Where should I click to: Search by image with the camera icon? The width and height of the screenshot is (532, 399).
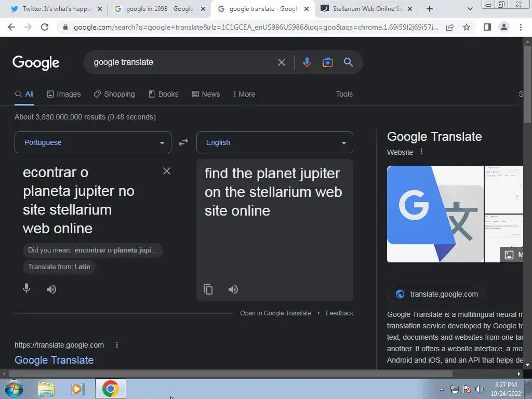[327, 62]
